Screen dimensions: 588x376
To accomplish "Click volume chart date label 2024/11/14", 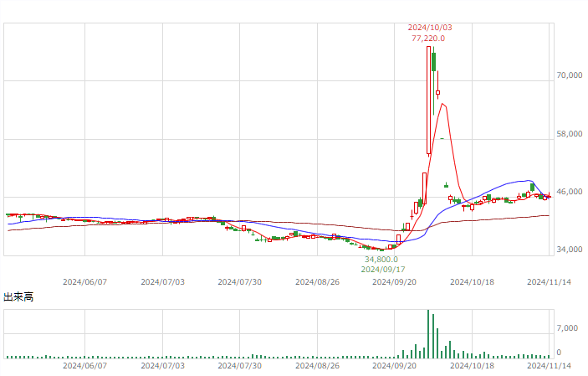I will [549, 365].
